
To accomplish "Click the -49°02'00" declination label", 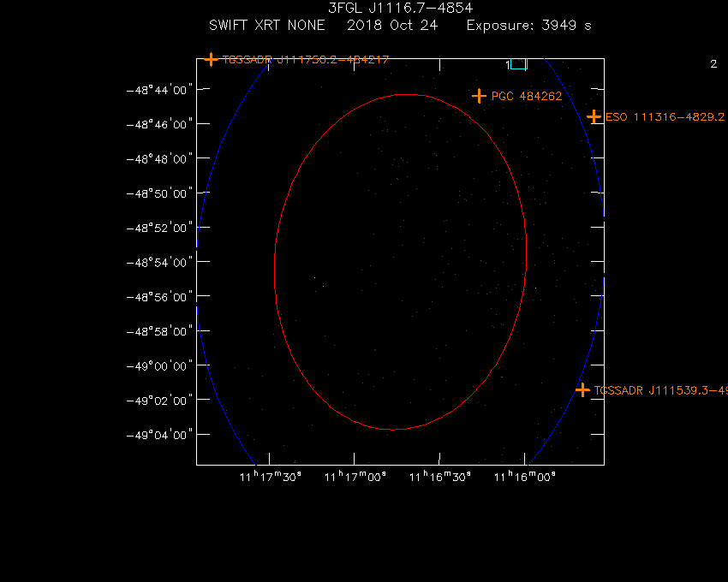I will coord(159,401).
